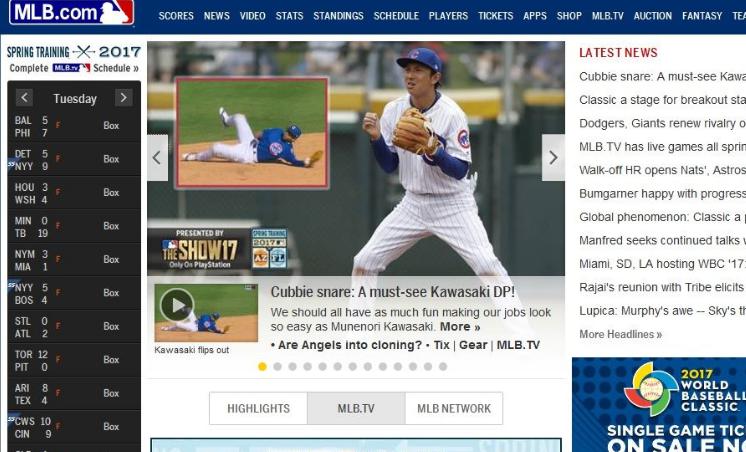The image size is (746, 452).
Task: Click the inset sliding catch thumbnail
Action: pyautogui.click(x=252, y=133)
